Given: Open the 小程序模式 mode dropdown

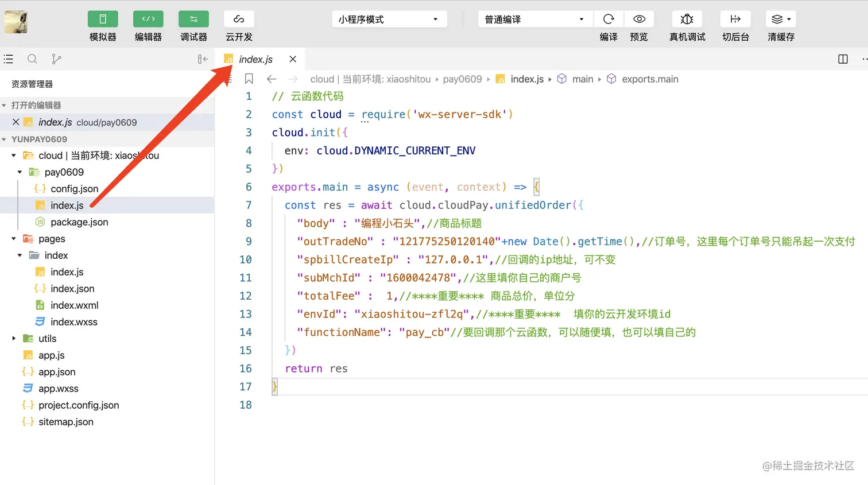Looking at the screenshot, I should tap(389, 20).
